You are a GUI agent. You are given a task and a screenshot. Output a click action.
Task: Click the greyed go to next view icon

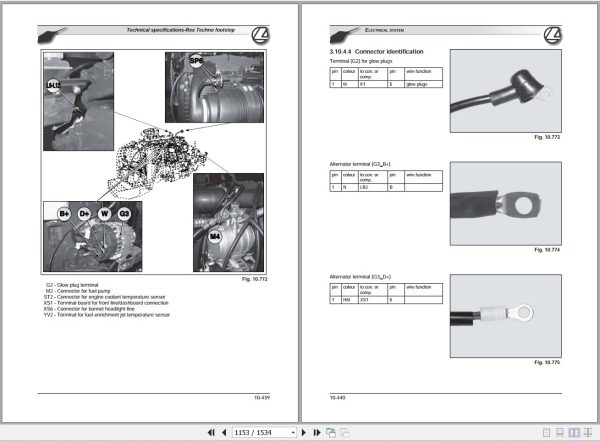tap(345, 433)
